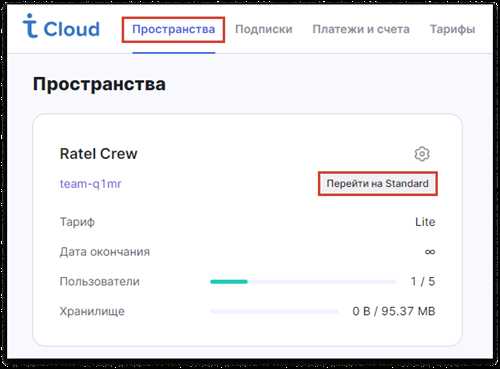Open Ratel Crew space settings gear
500x369 pixels.
(x=422, y=154)
